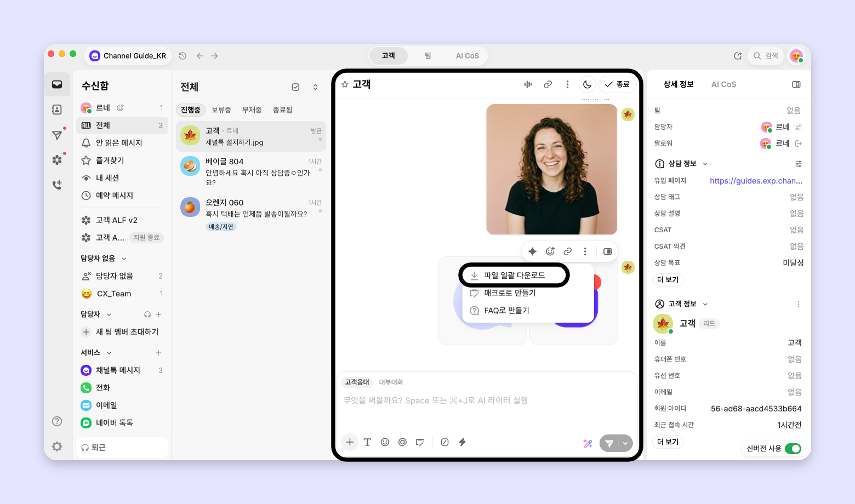Open emoji picker in composer
The height and width of the screenshot is (504, 855).
[x=385, y=442]
